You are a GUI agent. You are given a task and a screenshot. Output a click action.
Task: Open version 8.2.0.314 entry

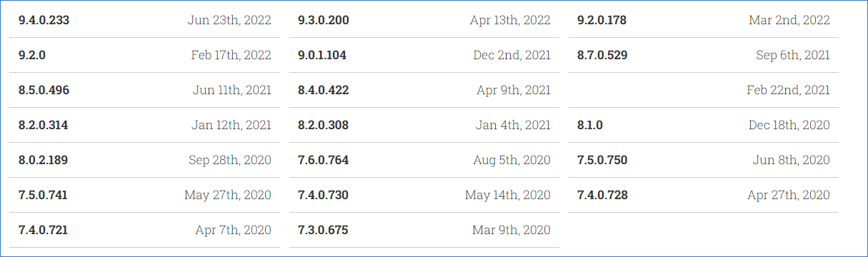point(43,125)
